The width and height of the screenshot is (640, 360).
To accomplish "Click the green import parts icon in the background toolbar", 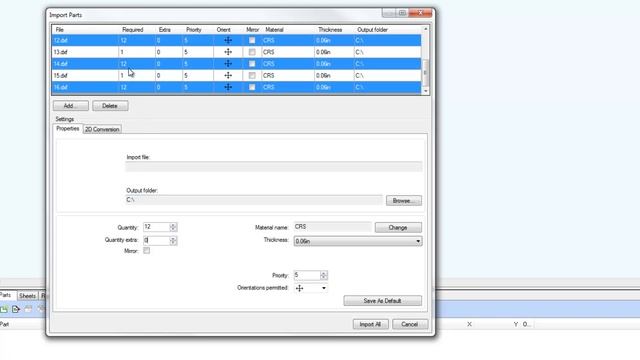I will tap(4, 309).
